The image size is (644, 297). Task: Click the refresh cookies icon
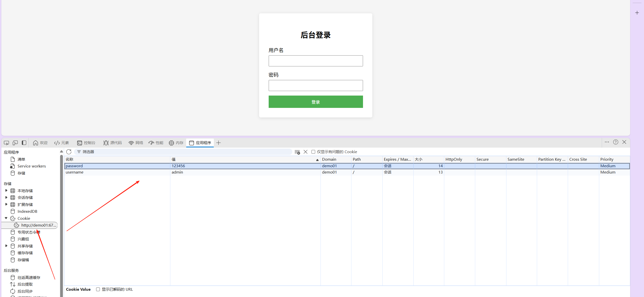pyautogui.click(x=69, y=152)
